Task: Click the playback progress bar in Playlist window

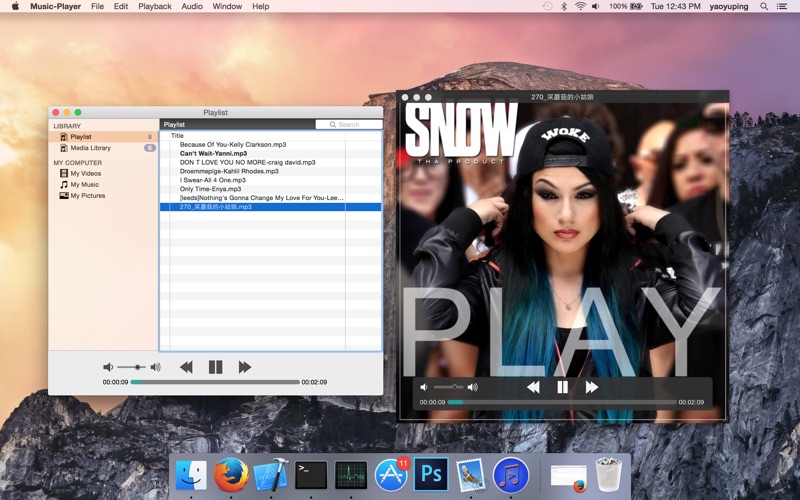Action: point(215,382)
